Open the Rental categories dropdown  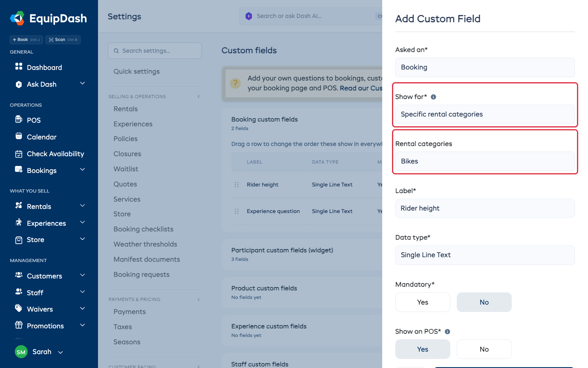(x=485, y=162)
